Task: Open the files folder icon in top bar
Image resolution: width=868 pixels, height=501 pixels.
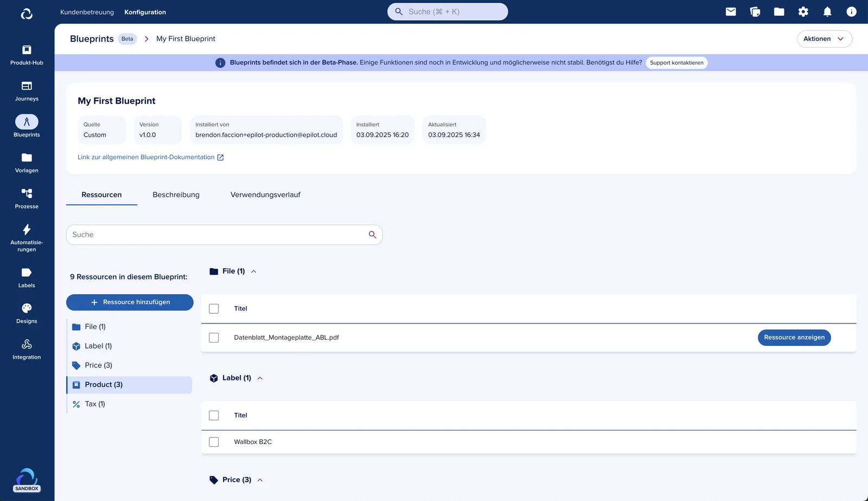Action: [x=779, y=11]
